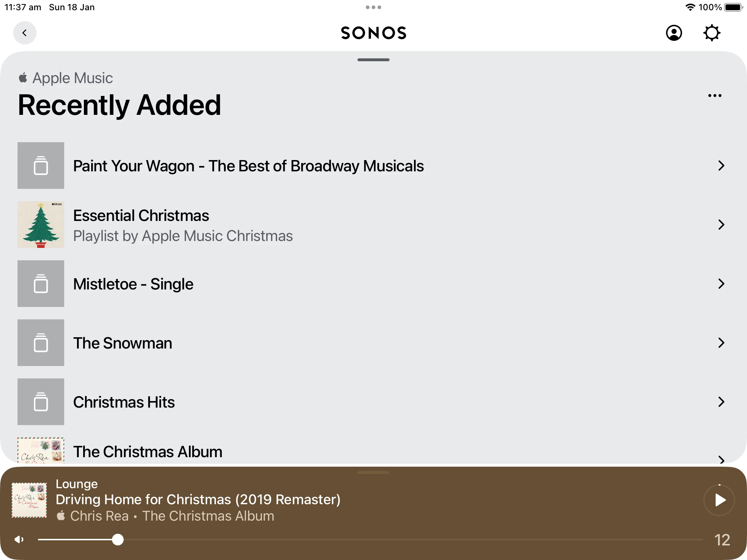The width and height of the screenshot is (747, 560).
Task: Click the volume slider handle
Action: pos(118,539)
